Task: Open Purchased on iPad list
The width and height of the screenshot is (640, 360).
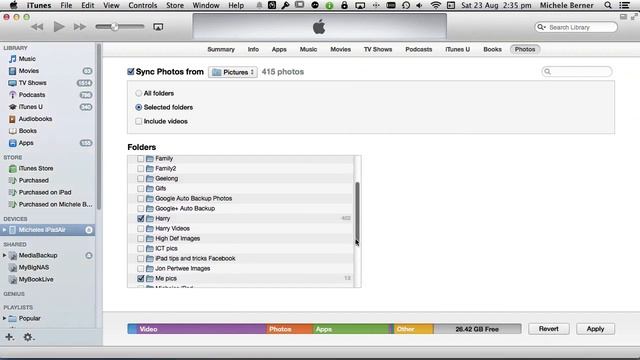Action: click(45, 192)
